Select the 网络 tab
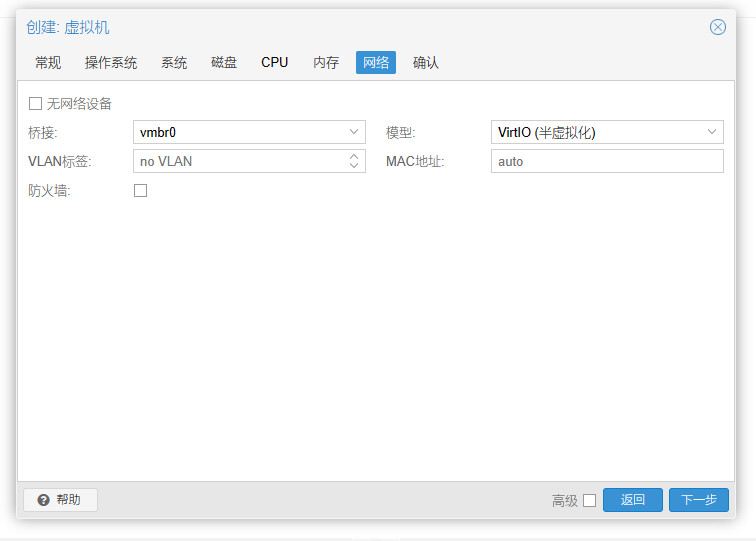Screen dimensions: 756x541 tap(376, 62)
